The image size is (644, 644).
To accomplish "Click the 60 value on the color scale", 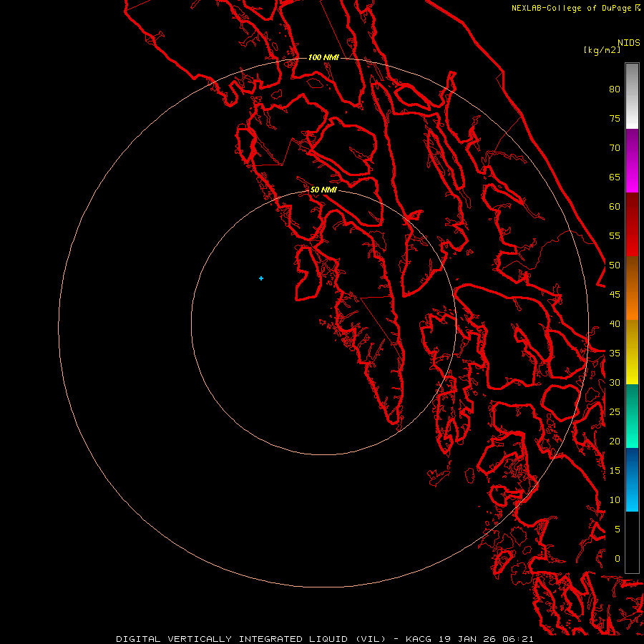I will pos(615,207).
